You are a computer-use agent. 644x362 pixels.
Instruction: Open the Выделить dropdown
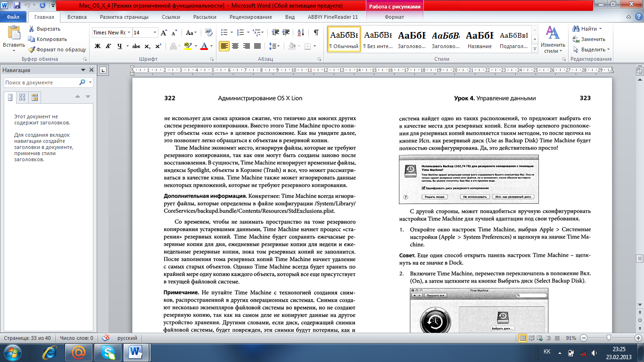(592, 49)
